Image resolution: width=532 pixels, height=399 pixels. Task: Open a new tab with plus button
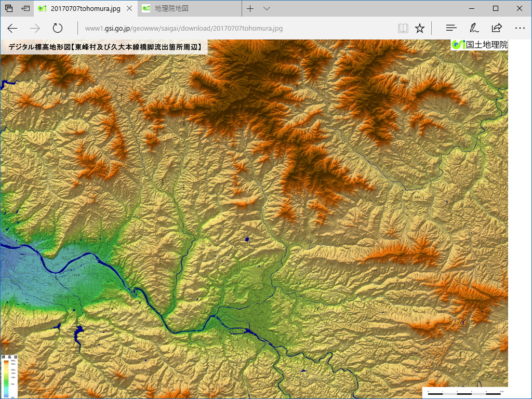point(250,8)
